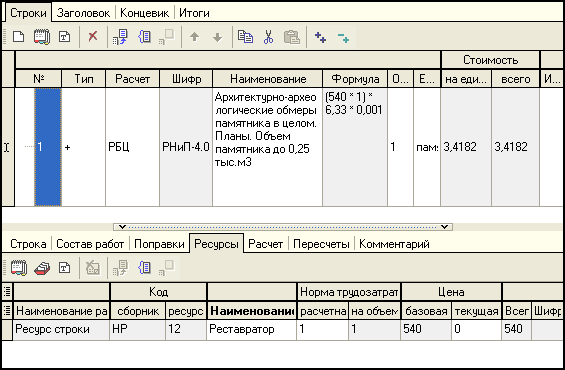
Task: Click the blue brace list icon in resources toolbar
Action: coord(144,268)
